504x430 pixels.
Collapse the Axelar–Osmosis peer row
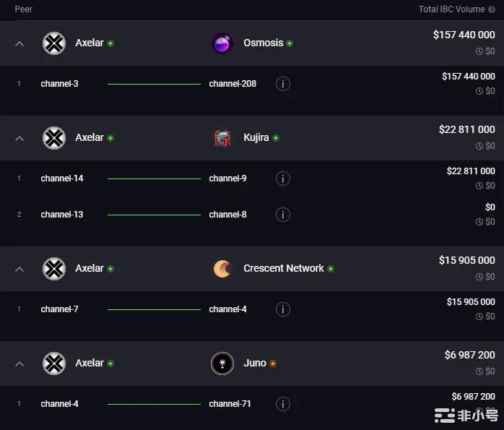tap(19, 43)
